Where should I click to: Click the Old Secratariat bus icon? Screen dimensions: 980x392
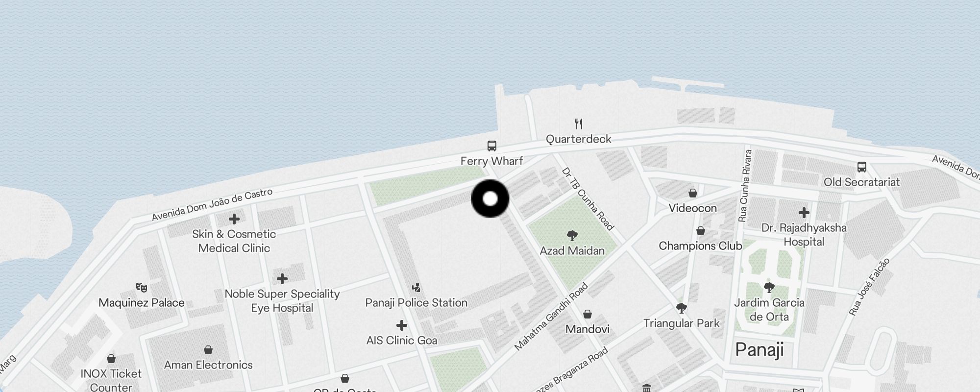pyautogui.click(x=861, y=167)
